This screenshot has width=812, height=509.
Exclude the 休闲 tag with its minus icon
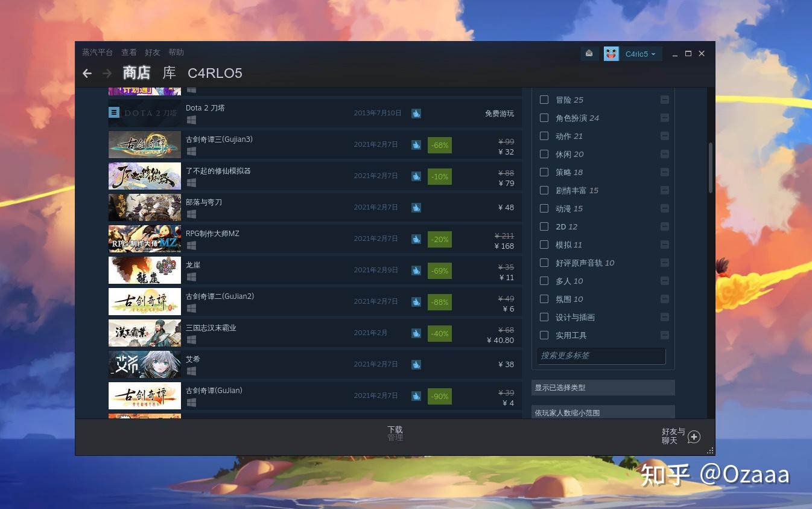pos(664,154)
